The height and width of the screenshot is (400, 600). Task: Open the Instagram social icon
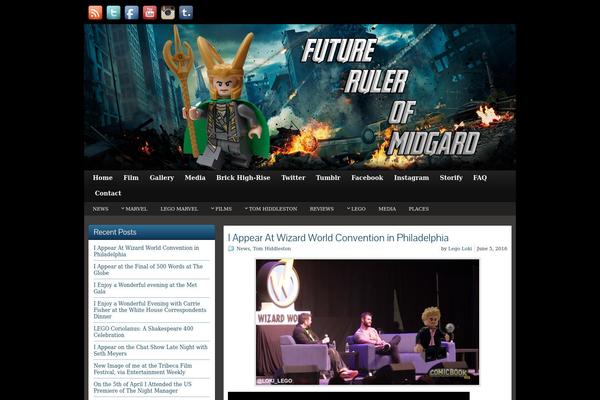click(x=168, y=13)
